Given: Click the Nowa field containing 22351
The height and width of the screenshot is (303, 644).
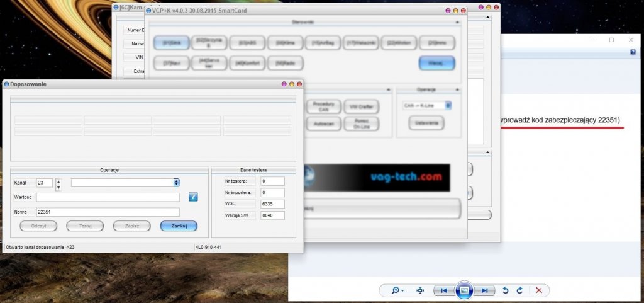Looking at the screenshot, I should click(x=108, y=212).
